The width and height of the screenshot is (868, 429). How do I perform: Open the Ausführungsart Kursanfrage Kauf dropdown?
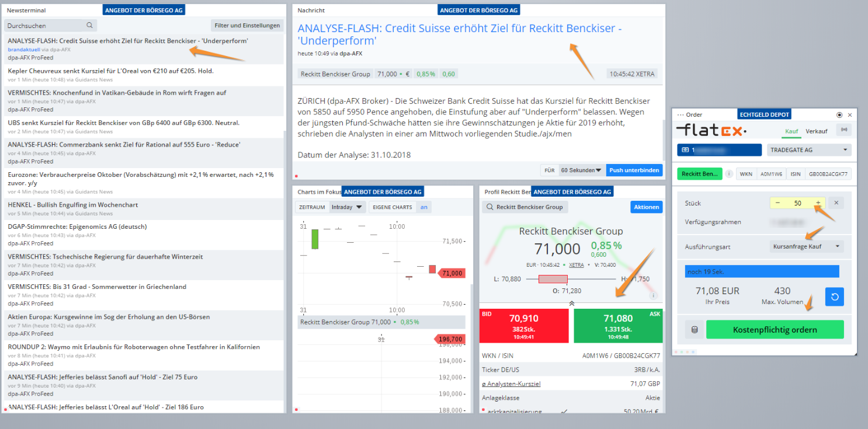click(807, 246)
